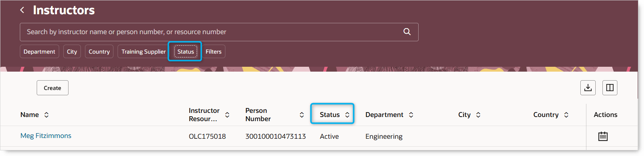Open the City filter chip
644x156 pixels.
[72, 52]
